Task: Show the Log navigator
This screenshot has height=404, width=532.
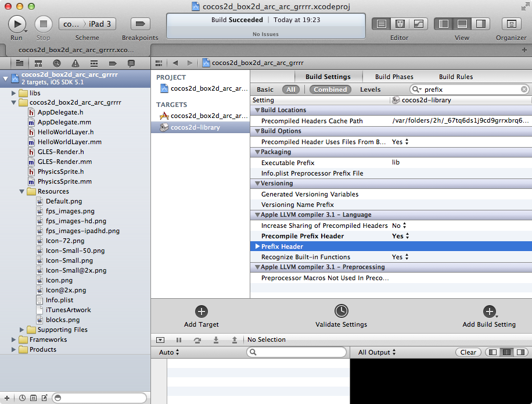Action: (131, 63)
